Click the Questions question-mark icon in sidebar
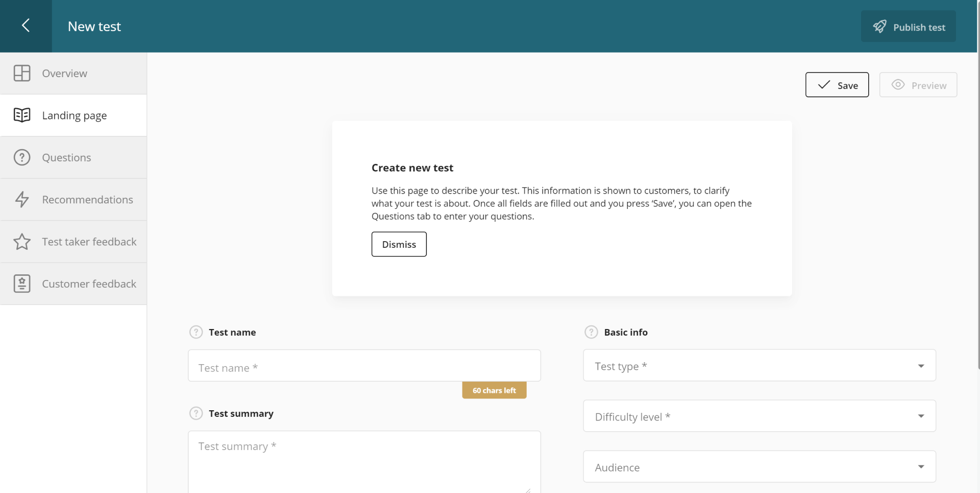 (x=22, y=157)
